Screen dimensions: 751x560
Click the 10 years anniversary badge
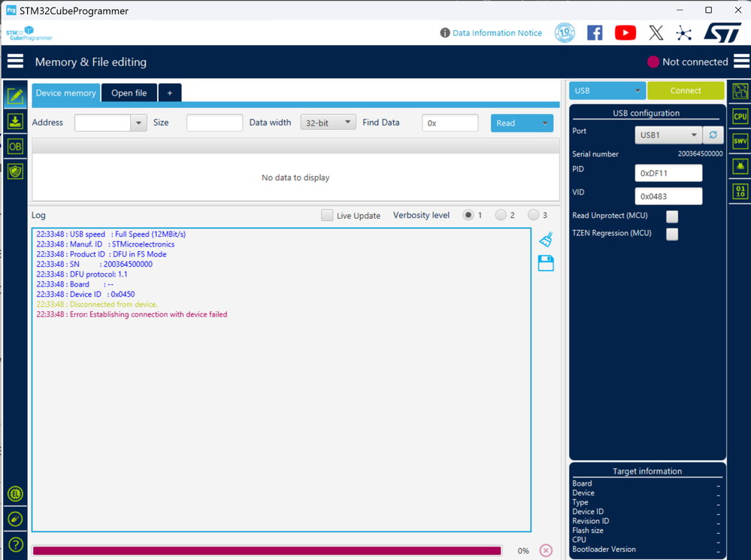pyautogui.click(x=565, y=32)
